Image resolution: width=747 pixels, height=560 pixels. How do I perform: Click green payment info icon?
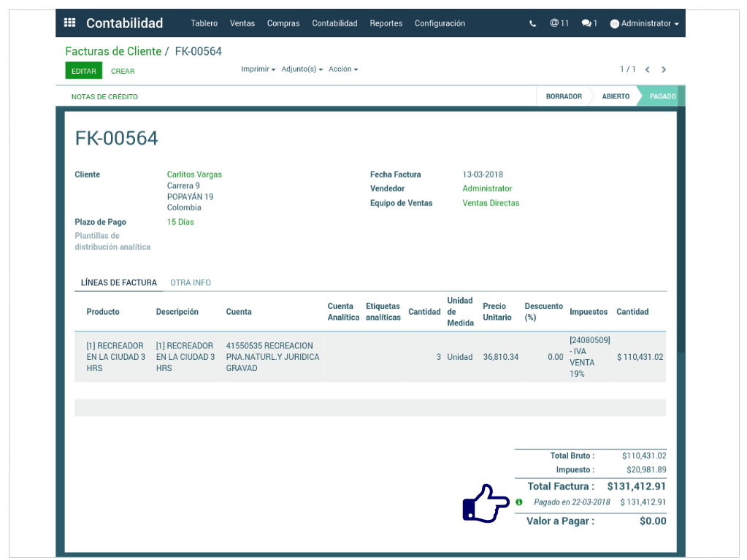tap(519, 502)
